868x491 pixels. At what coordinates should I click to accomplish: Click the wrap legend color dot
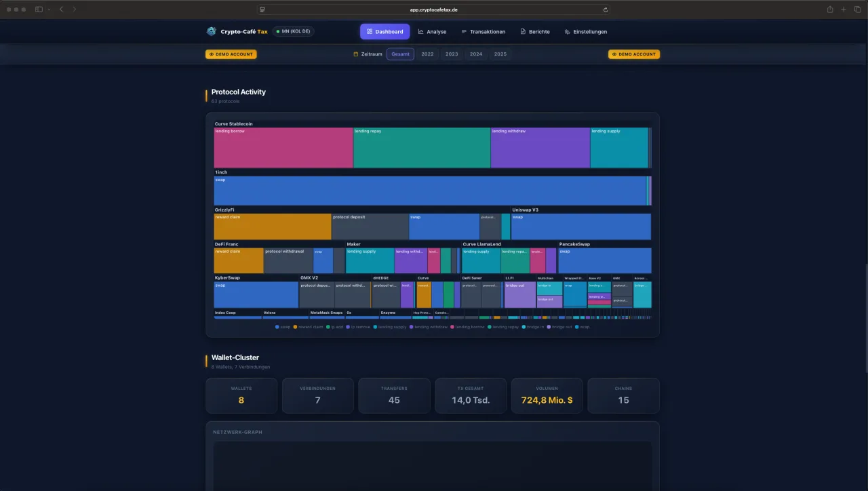pyautogui.click(x=577, y=327)
